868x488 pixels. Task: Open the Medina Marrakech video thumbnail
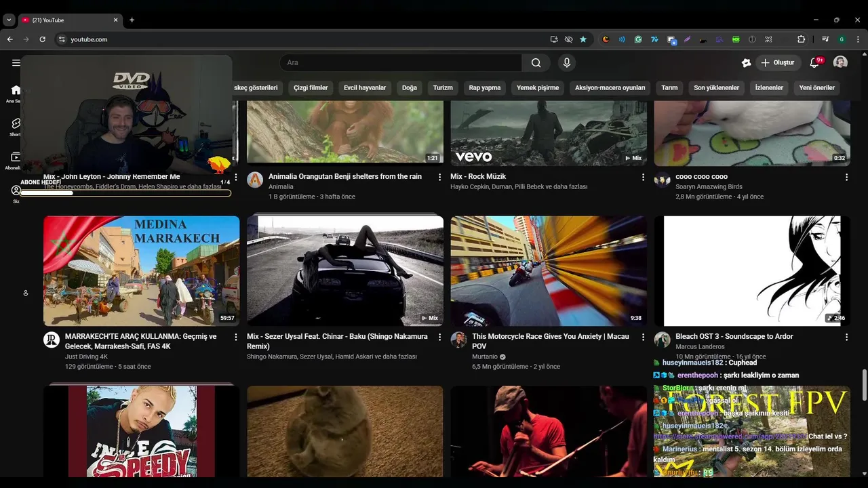coord(142,271)
